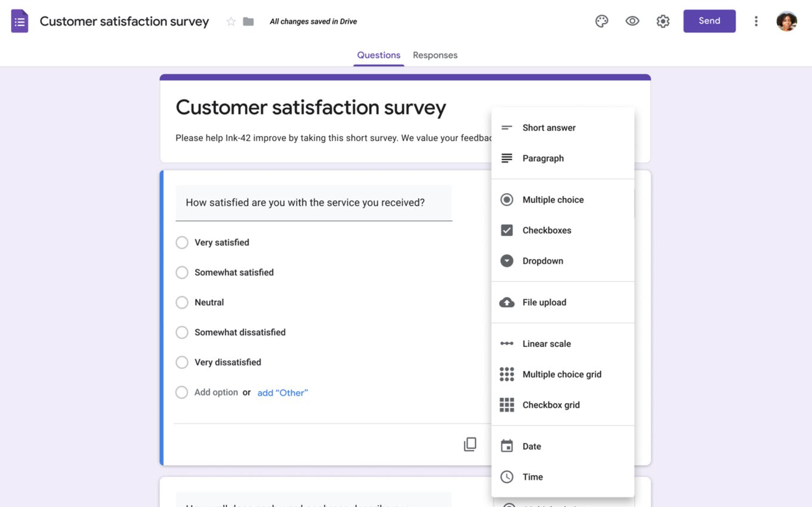Click add "Other" link
812x507 pixels.
(x=283, y=392)
